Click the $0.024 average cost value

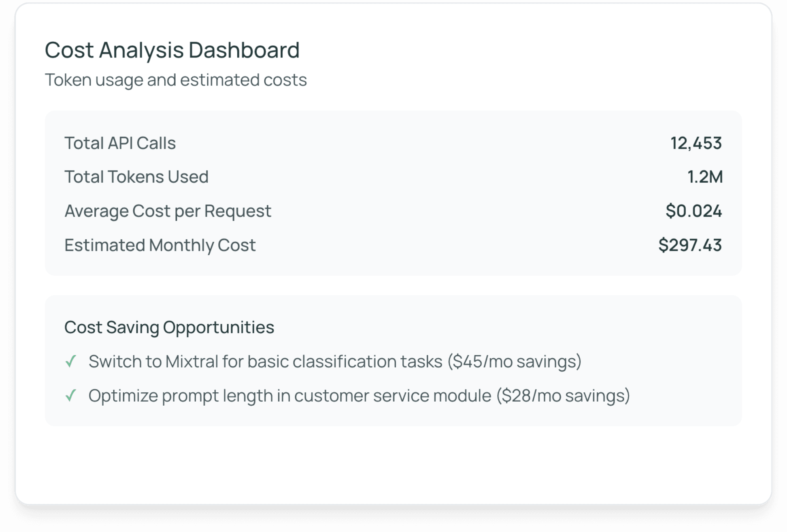(693, 211)
